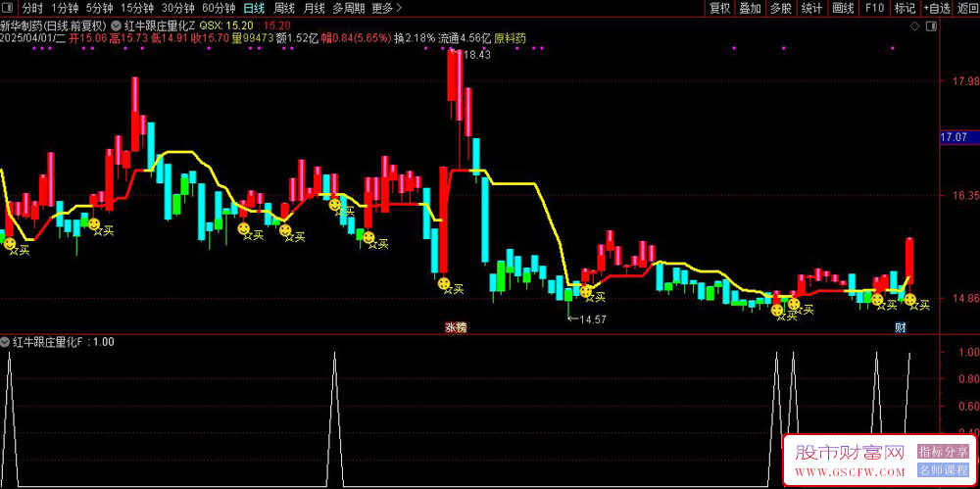Switch to the 1分钟 period tab
The image size is (980, 489).
(64, 8)
